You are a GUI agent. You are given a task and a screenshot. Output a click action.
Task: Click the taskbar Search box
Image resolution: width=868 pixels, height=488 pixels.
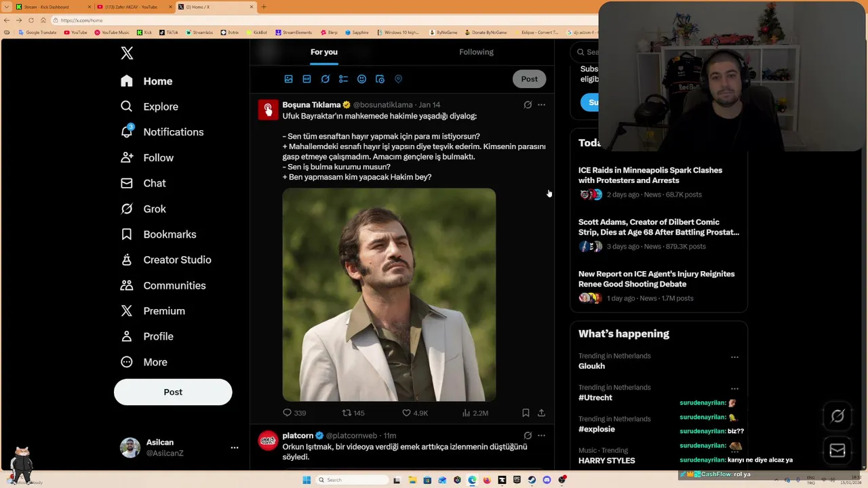tap(353, 480)
